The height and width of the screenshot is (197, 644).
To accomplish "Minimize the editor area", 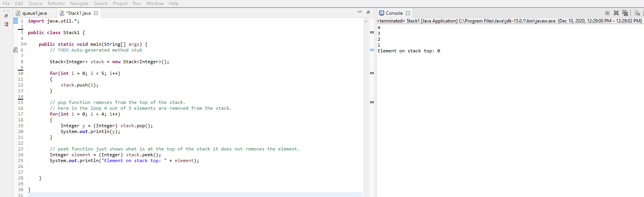I will (x=360, y=12).
